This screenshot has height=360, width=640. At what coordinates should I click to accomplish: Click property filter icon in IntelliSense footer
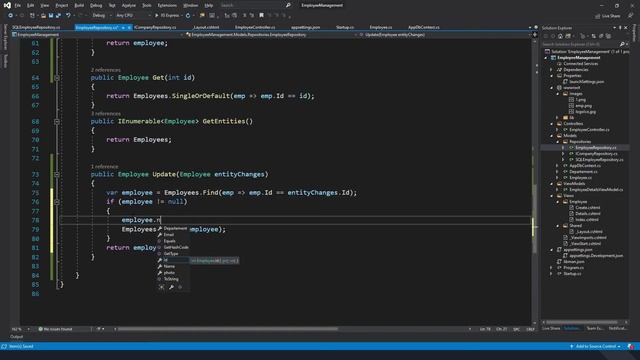(171, 287)
